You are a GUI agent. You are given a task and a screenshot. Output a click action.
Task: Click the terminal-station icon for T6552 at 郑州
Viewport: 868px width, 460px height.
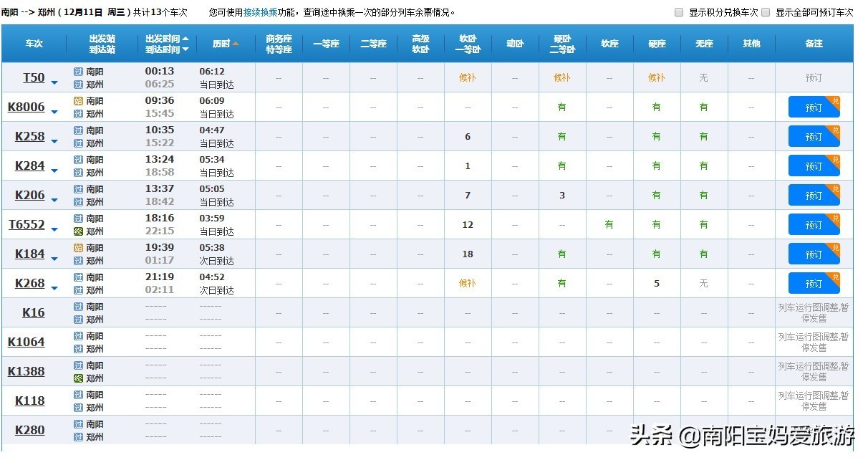click(x=78, y=231)
